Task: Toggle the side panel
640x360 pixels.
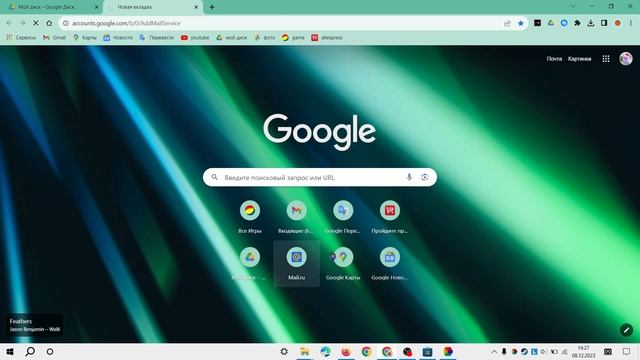Action: click(x=604, y=23)
